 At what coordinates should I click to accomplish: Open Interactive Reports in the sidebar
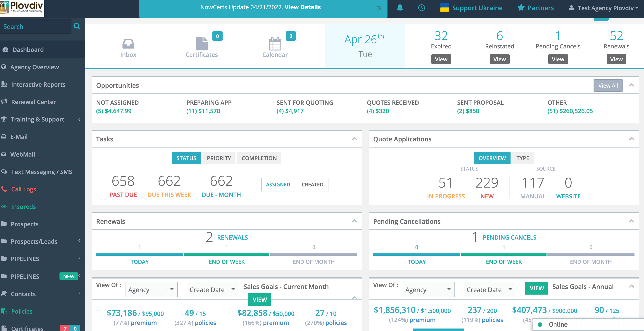38,84
